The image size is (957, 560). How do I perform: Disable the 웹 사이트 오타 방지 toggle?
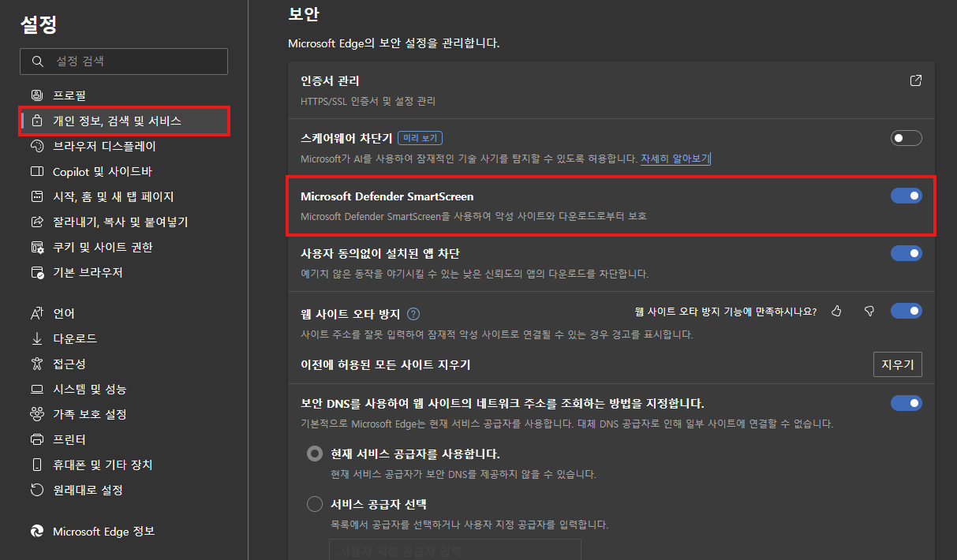[906, 311]
